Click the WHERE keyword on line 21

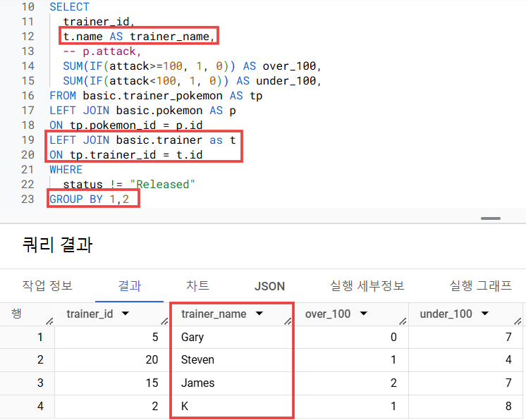pos(66,170)
